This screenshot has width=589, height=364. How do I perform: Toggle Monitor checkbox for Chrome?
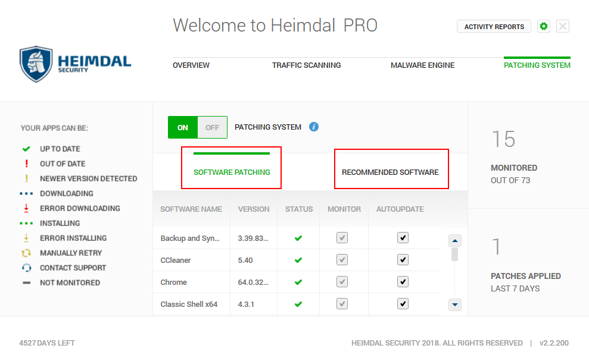click(342, 282)
